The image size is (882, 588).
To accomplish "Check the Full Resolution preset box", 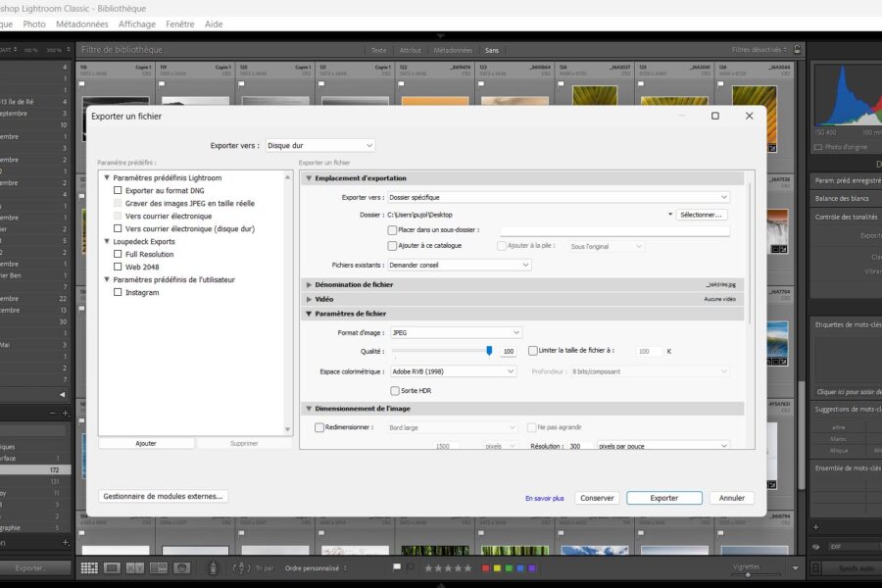I will point(118,254).
